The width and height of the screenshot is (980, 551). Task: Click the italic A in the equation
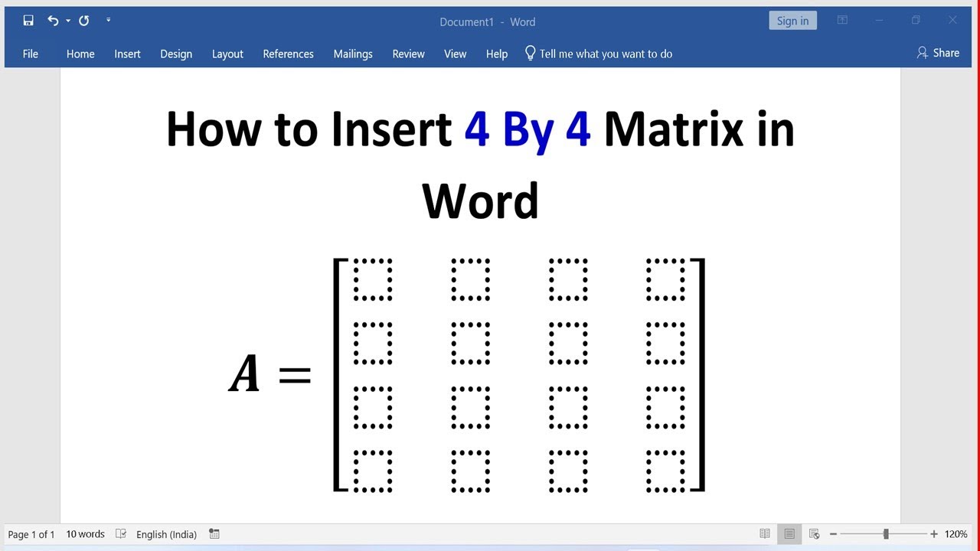(x=245, y=375)
